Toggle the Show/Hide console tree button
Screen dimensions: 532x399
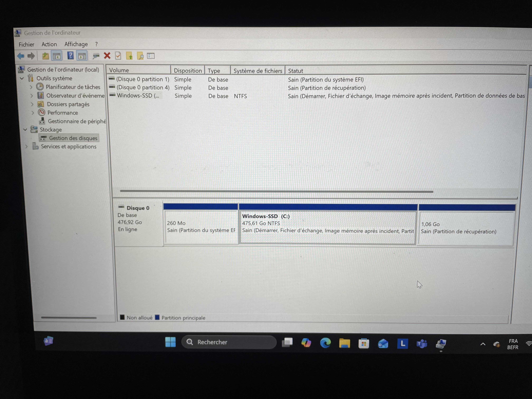point(56,56)
